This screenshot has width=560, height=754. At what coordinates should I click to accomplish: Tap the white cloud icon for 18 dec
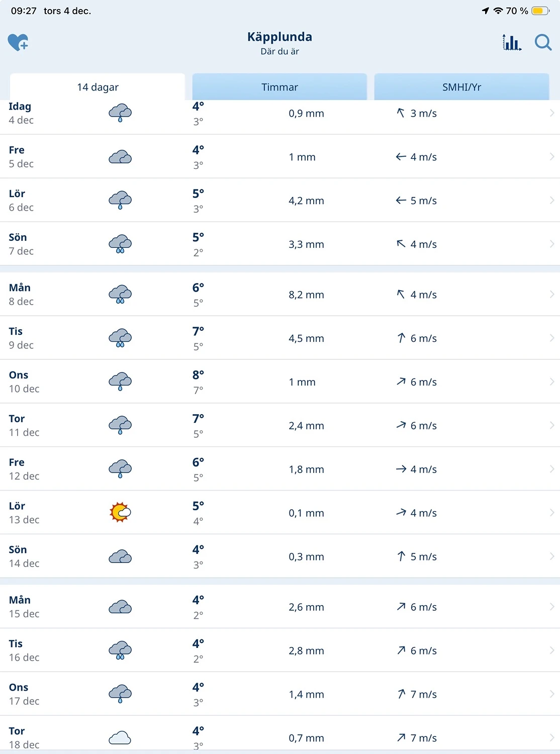coord(120,738)
